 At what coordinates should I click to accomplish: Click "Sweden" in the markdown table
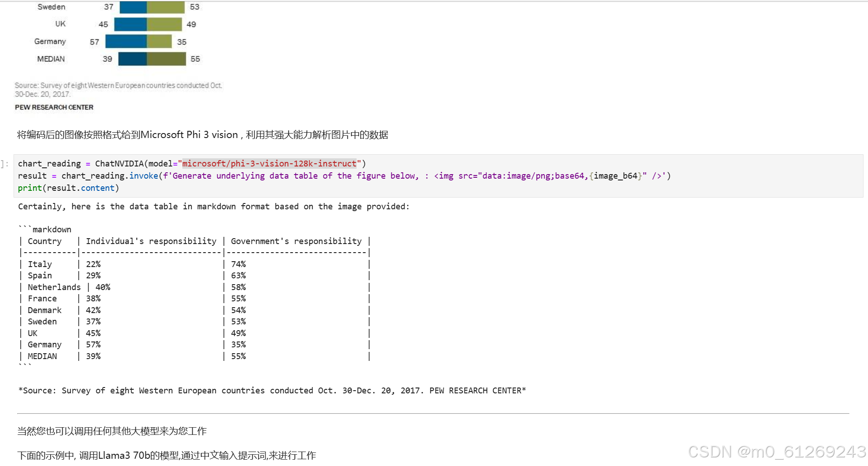(x=42, y=322)
